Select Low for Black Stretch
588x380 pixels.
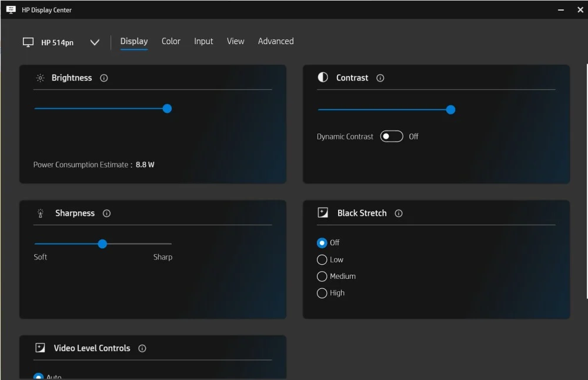[322, 259]
